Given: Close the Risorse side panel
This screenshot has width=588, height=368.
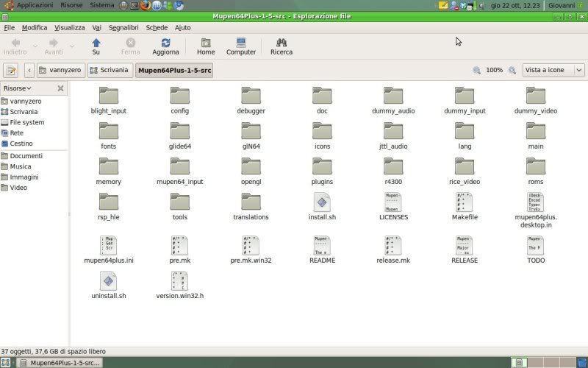Looking at the screenshot, I should 60,88.
